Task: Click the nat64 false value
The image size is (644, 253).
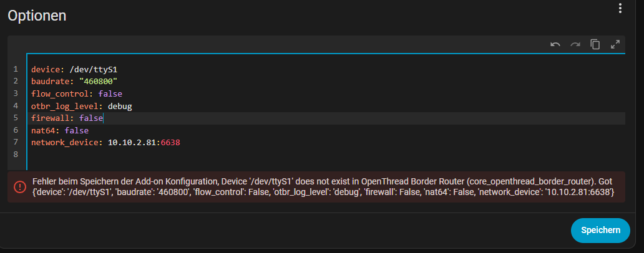Action: tap(76, 131)
